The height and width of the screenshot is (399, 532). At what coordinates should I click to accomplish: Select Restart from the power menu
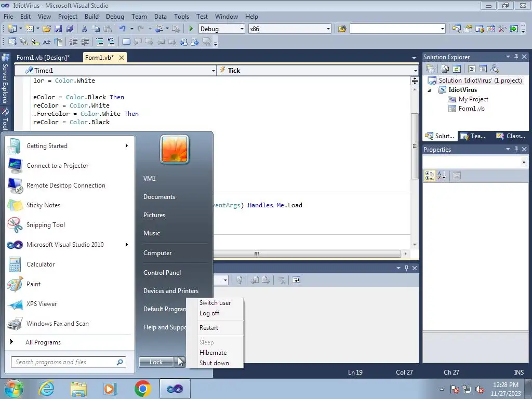(x=209, y=328)
